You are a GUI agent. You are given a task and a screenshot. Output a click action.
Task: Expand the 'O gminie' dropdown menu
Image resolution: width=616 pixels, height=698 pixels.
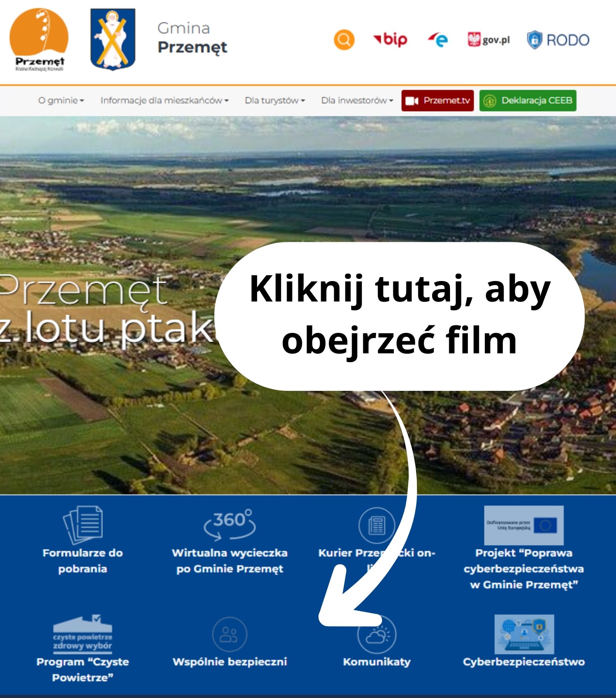tap(61, 101)
